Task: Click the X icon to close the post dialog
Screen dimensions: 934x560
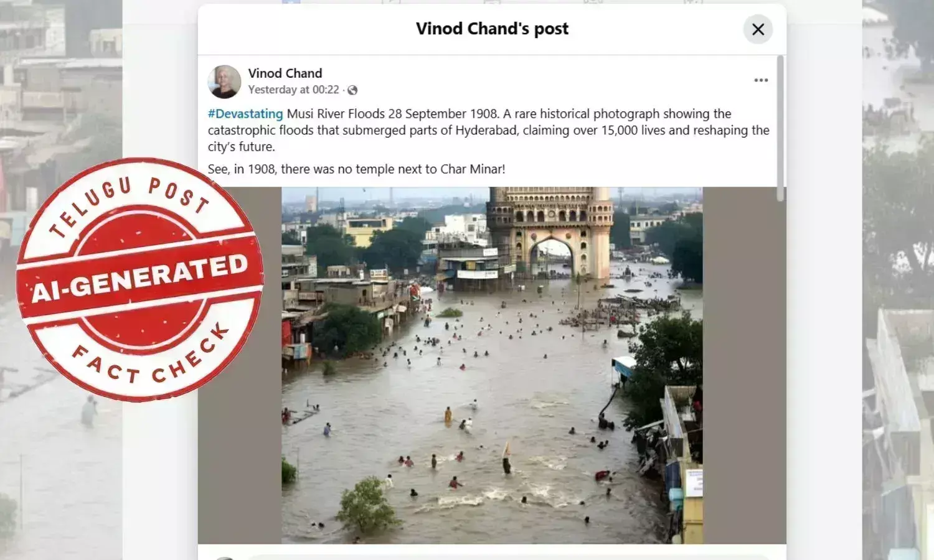Action: [758, 29]
